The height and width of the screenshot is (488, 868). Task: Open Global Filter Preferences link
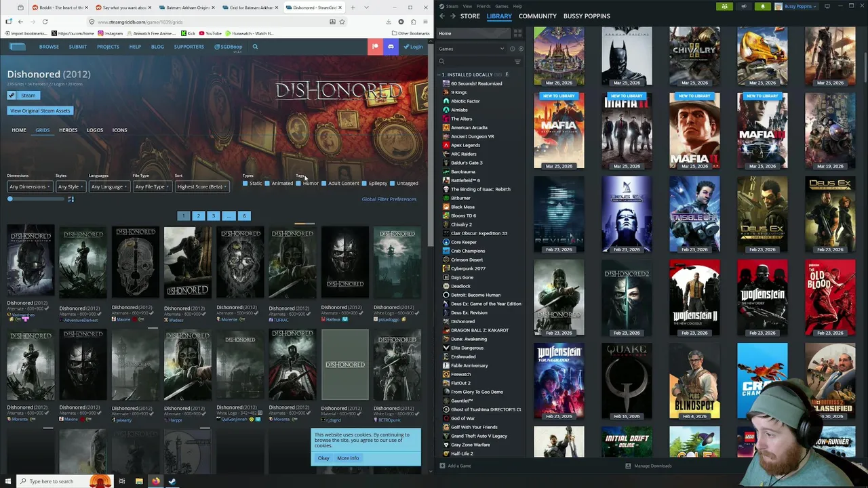coord(389,199)
